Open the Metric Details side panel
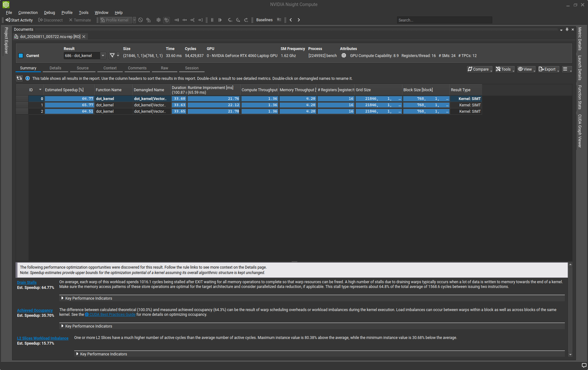Viewport: 588px width, 370px height. (580, 39)
